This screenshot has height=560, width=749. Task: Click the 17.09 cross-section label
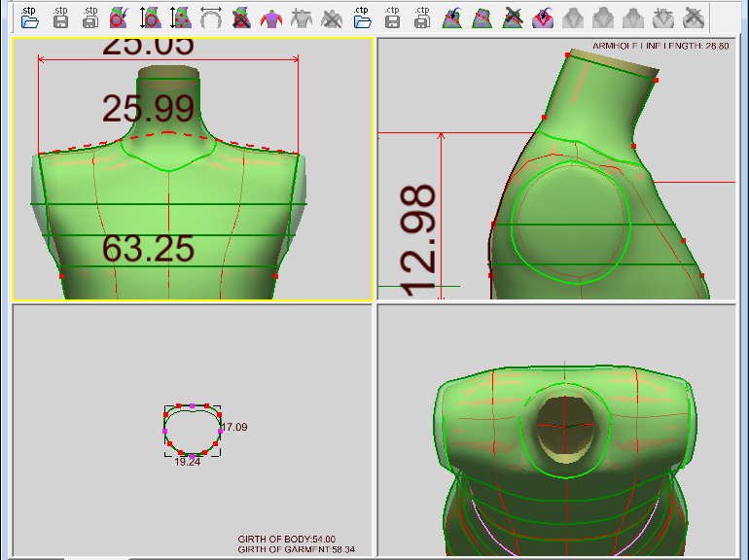235,427
